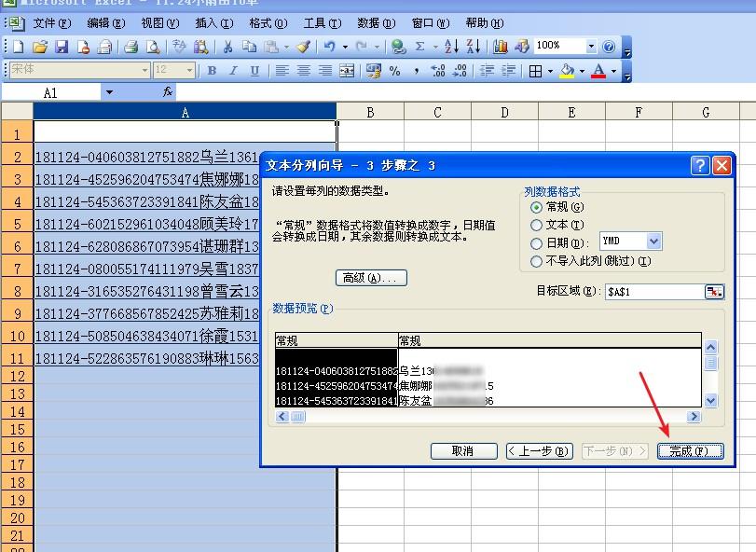Toggle Bold formatting
Viewport: 756px width, 552px height.
(212, 72)
